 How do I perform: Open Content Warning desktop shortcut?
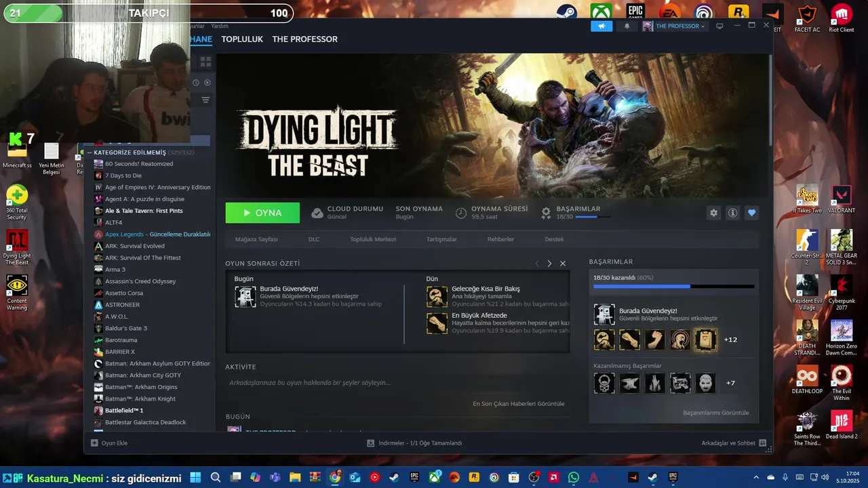(17, 292)
